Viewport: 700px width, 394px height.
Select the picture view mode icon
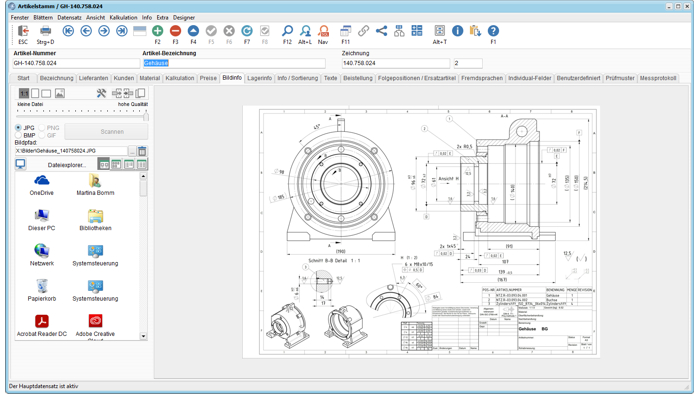click(x=60, y=93)
